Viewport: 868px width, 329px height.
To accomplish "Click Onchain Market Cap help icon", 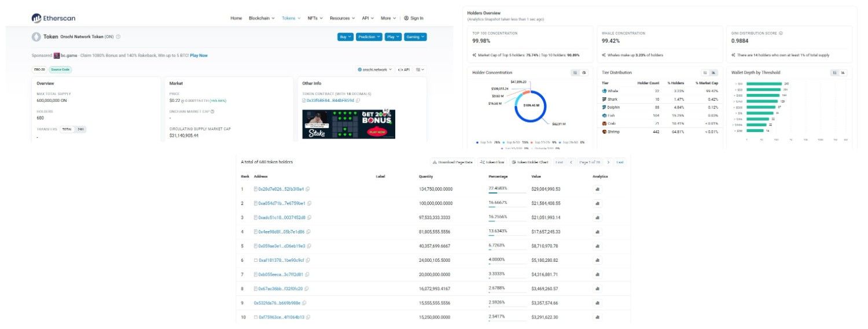I will [212, 111].
